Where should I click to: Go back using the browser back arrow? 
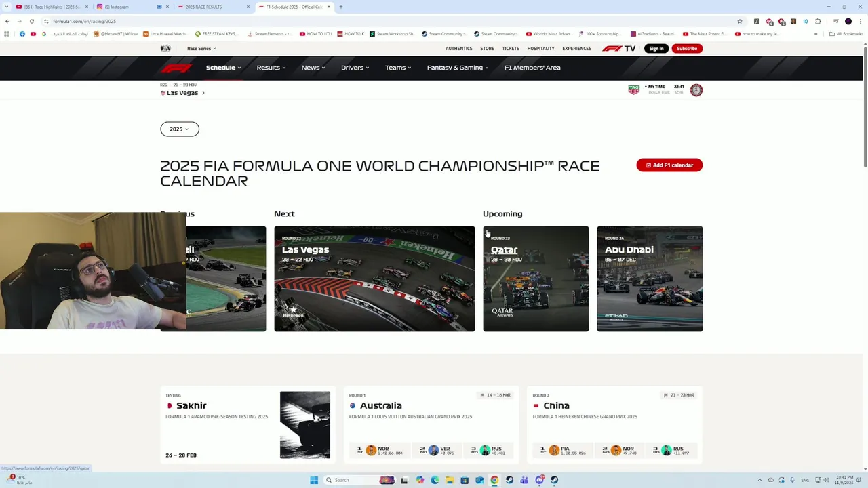[x=7, y=21]
